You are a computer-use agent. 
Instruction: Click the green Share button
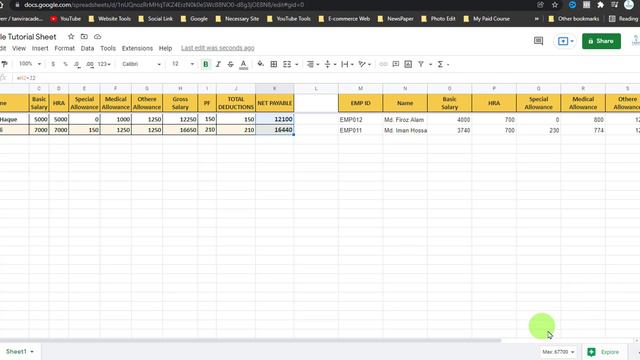coord(601,41)
